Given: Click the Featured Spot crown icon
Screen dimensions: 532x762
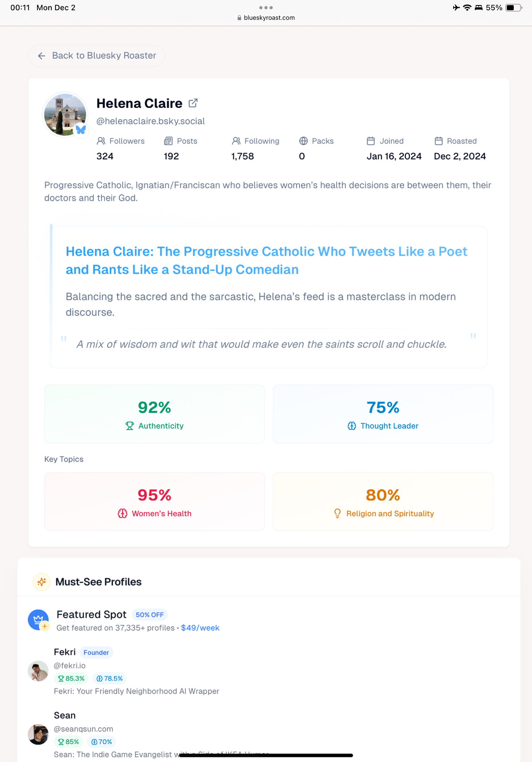Looking at the screenshot, I should click(38, 620).
